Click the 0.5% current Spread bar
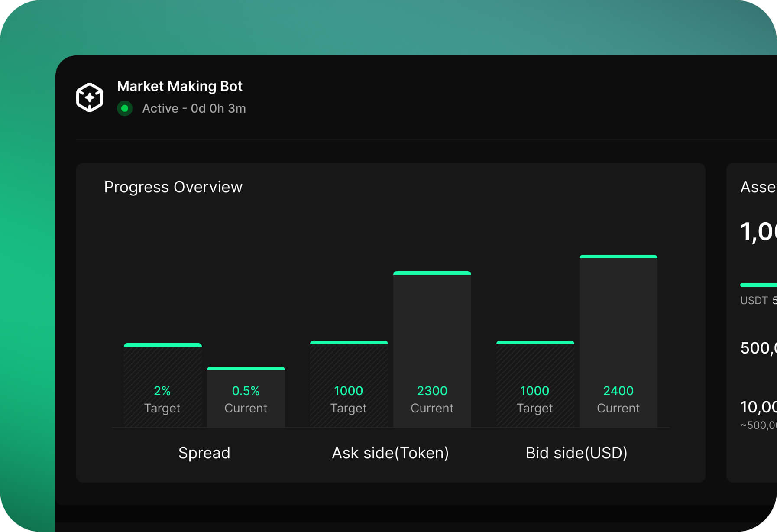This screenshot has height=532, width=777. (x=246, y=396)
